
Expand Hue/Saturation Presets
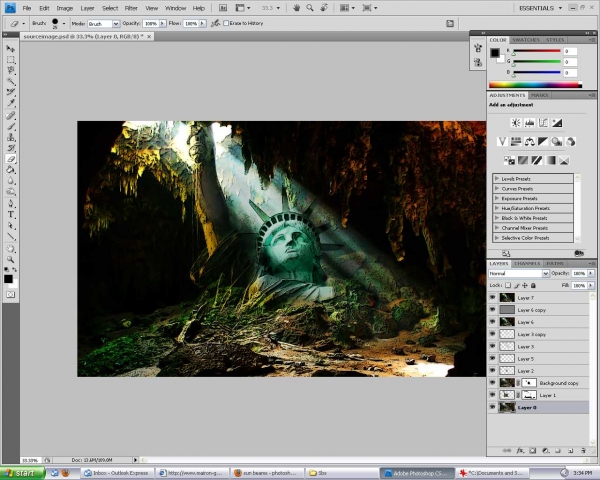(497, 208)
